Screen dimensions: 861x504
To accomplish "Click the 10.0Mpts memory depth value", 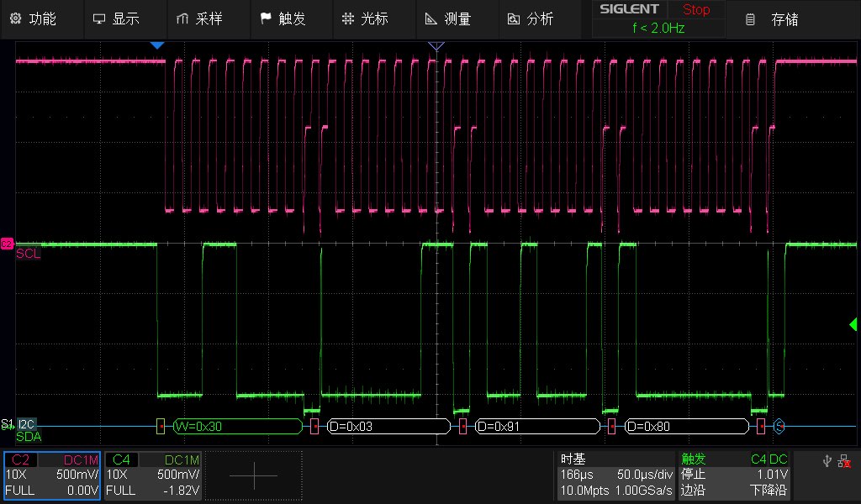I will click(585, 491).
